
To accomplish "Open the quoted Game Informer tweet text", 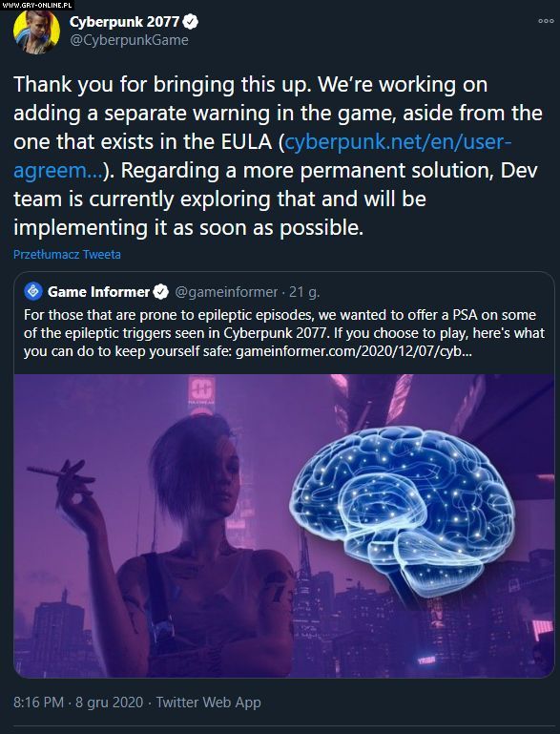I will [284, 333].
